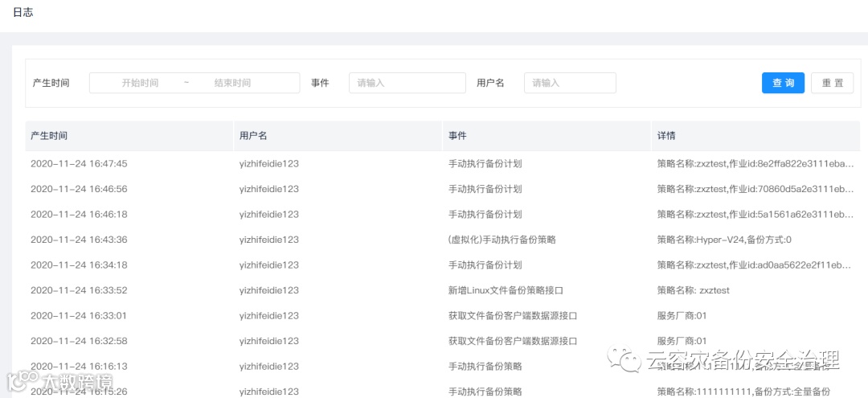
Task: Select timestamp 2020-11-24 16:16:13
Action: [x=79, y=367]
